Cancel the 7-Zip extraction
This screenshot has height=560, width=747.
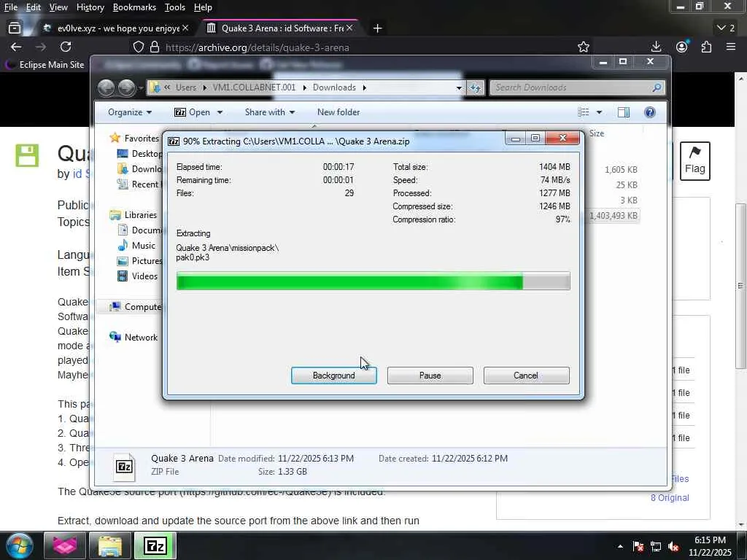pos(526,376)
